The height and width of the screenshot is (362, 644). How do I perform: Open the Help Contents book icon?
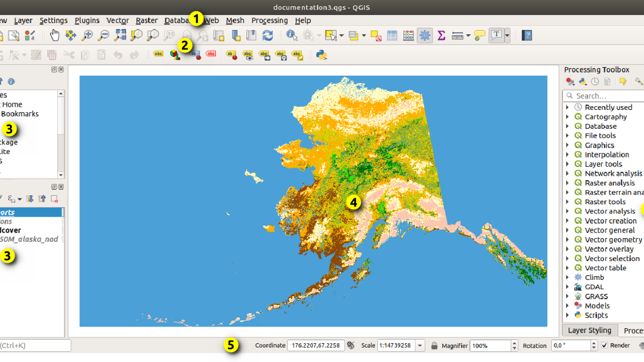[527, 35]
